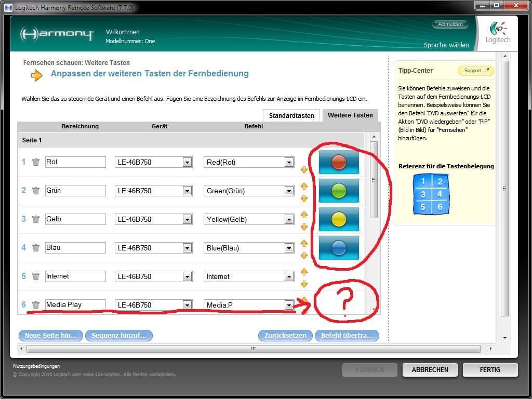Remove the Media Play entry via trash icon
532x399 pixels.
click(x=36, y=305)
